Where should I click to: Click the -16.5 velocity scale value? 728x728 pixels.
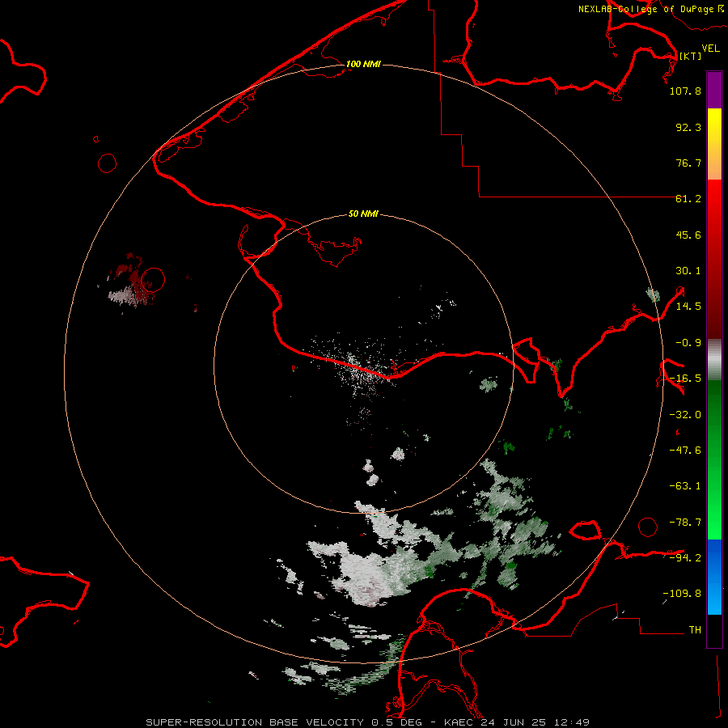685,379
